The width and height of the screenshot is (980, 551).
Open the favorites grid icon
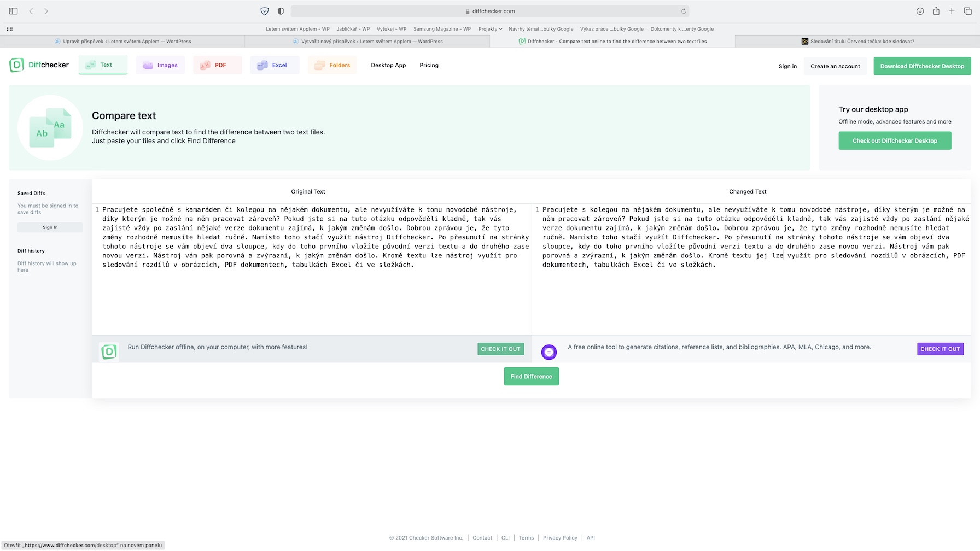pyautogui.click(x=9, y=29)
